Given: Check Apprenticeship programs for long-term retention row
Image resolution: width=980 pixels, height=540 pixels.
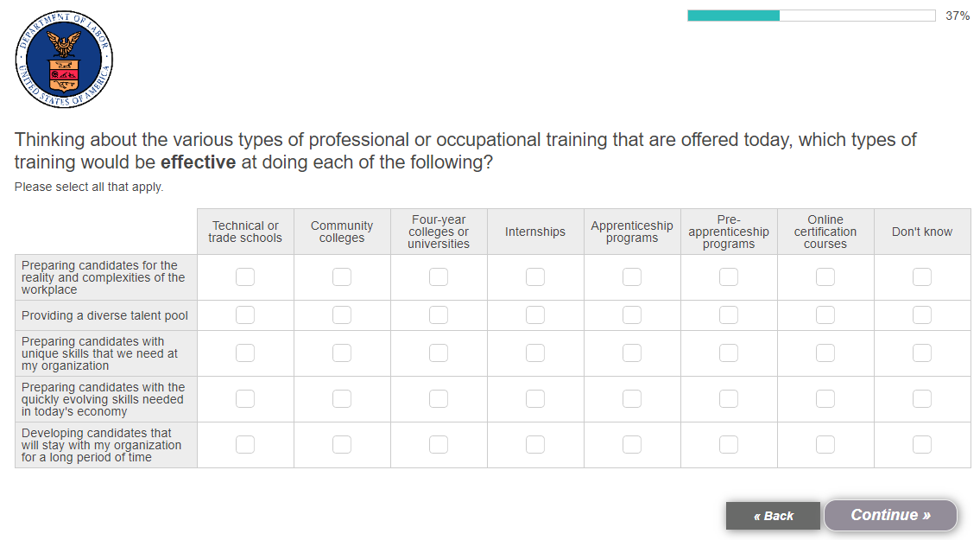Looking at the screenshot, I should tap(632, 445).
